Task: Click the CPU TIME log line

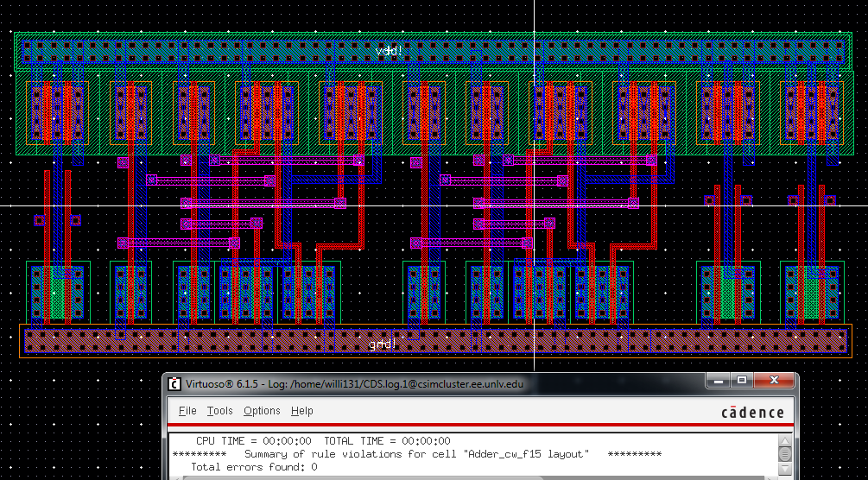Action: 323,441
